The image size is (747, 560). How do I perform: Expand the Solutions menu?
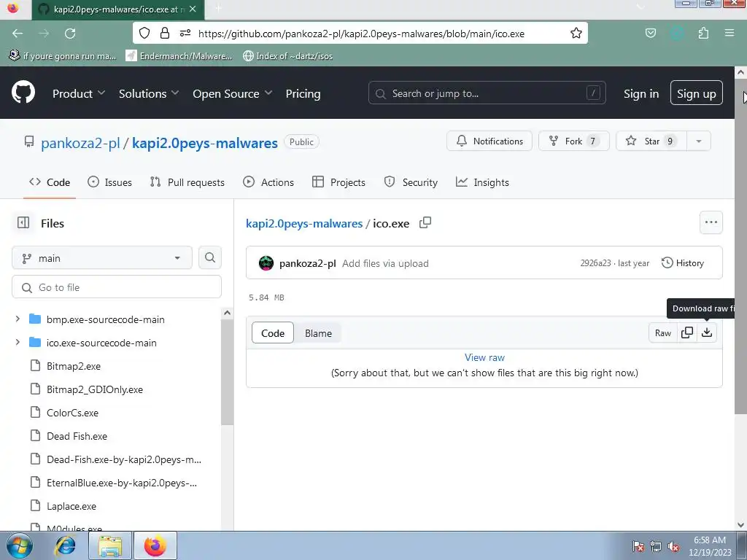149,94
